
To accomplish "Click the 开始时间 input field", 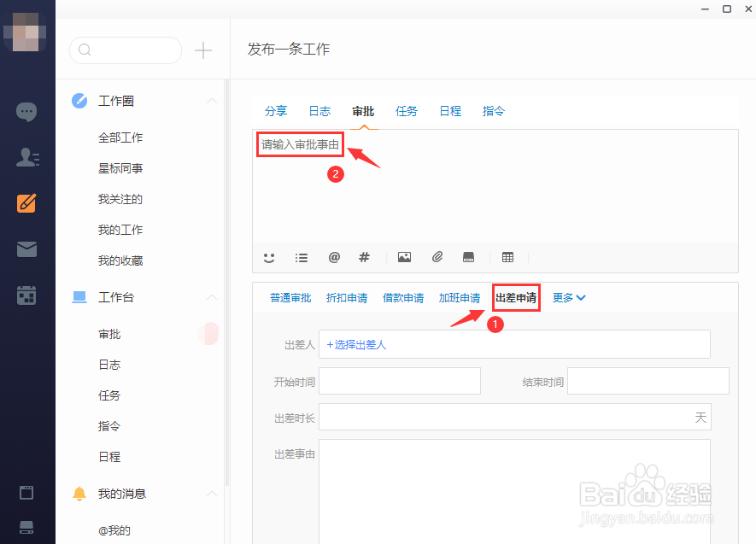I will tap(399, 381).
